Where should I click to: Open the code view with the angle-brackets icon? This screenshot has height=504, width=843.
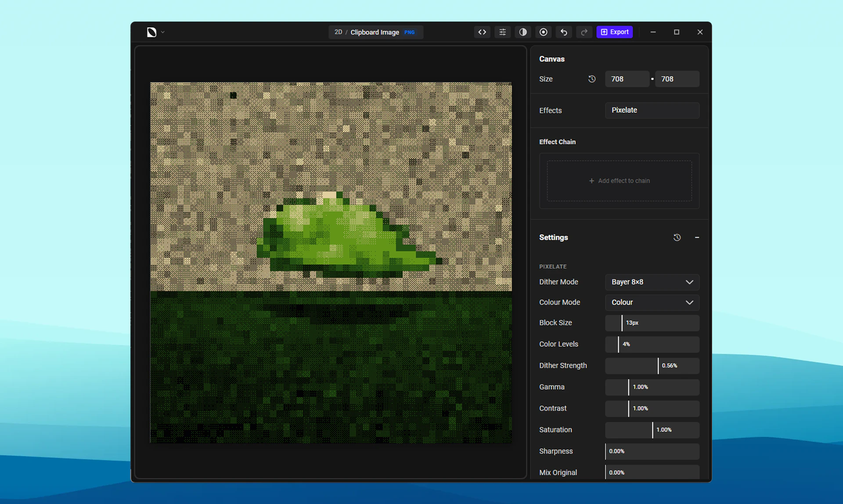click(x=482, y=32)
